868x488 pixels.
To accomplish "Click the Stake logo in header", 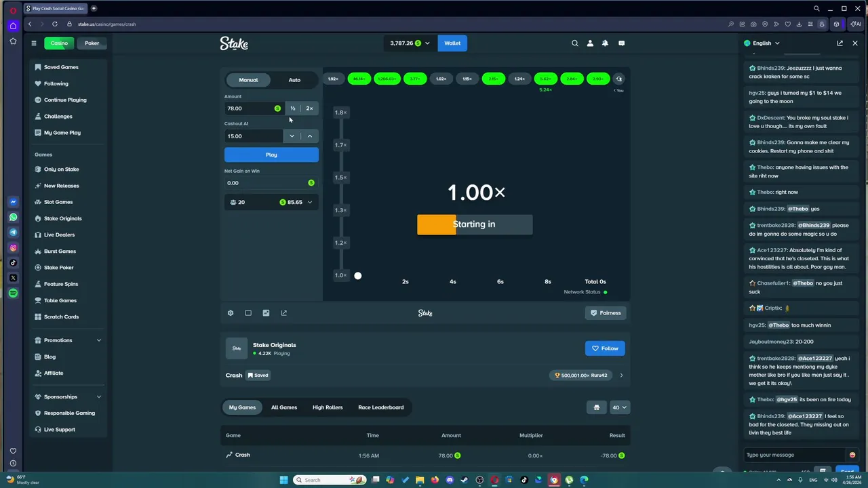I will (234, 43).
